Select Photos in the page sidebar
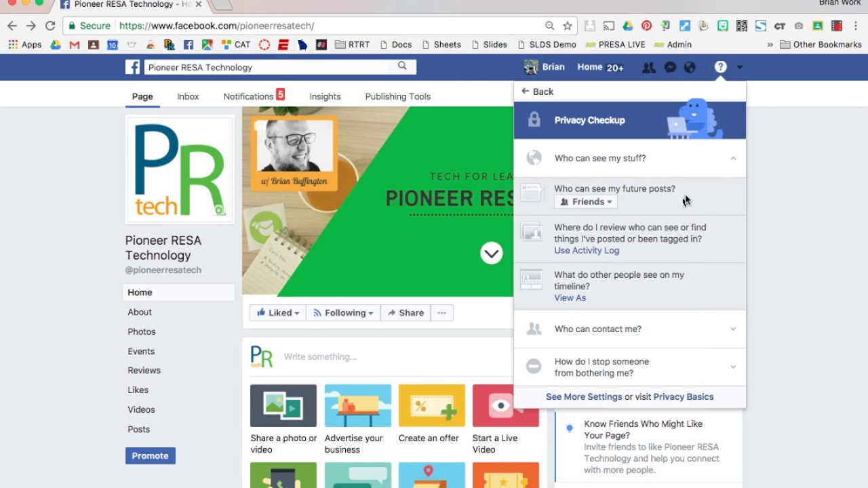The height and width of the screenshot is (488, 868). pos(142,331)
